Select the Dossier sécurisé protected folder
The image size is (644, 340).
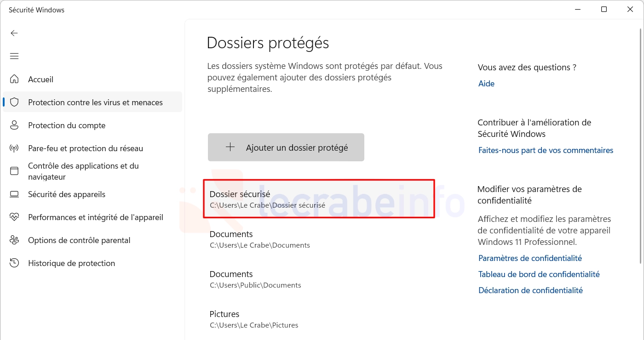(319, 199)
